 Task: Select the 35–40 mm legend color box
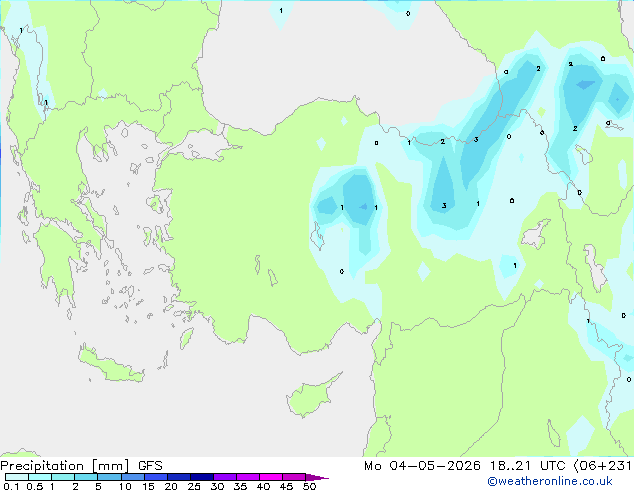click(248, 477)
